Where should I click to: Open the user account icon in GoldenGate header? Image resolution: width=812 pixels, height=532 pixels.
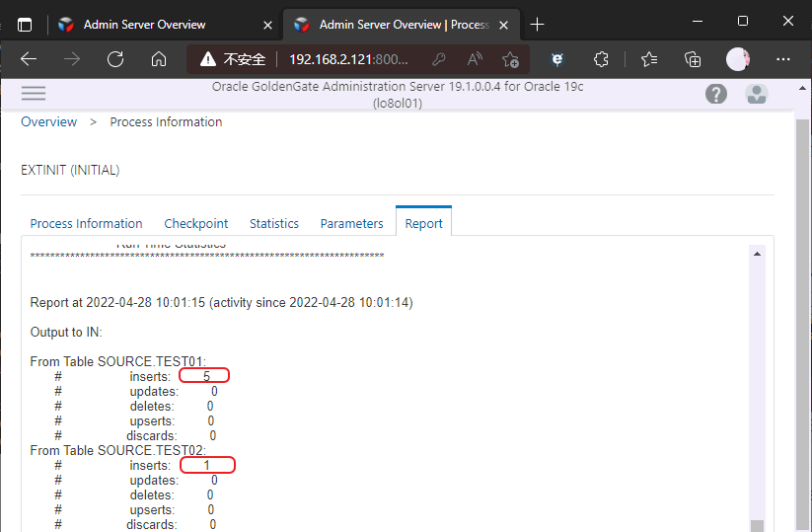(756, 94)
